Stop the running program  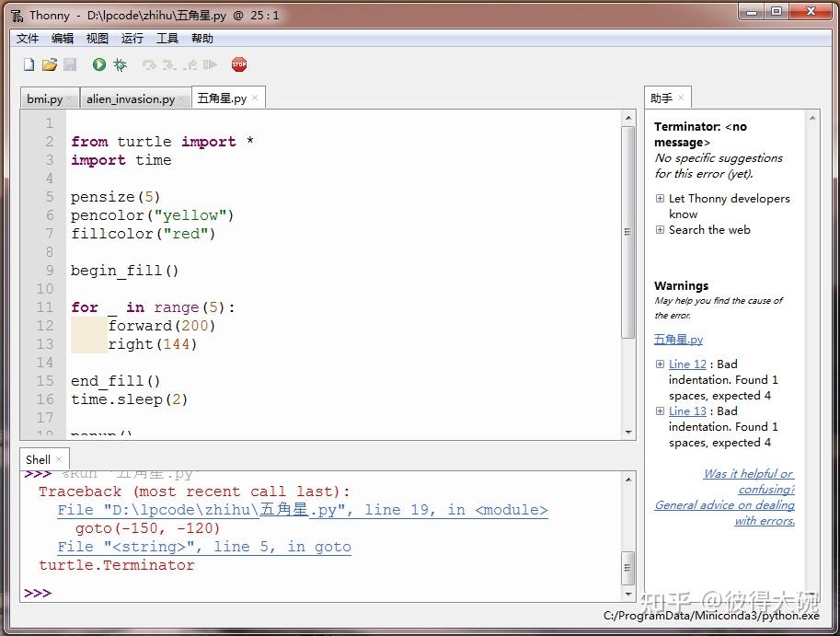pos(238,64)
